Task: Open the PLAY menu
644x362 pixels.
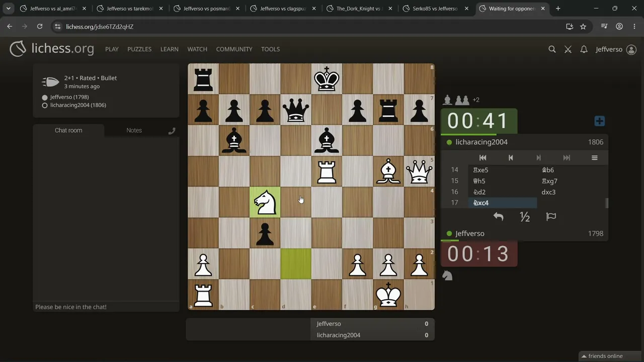Action: click(112, 49)
